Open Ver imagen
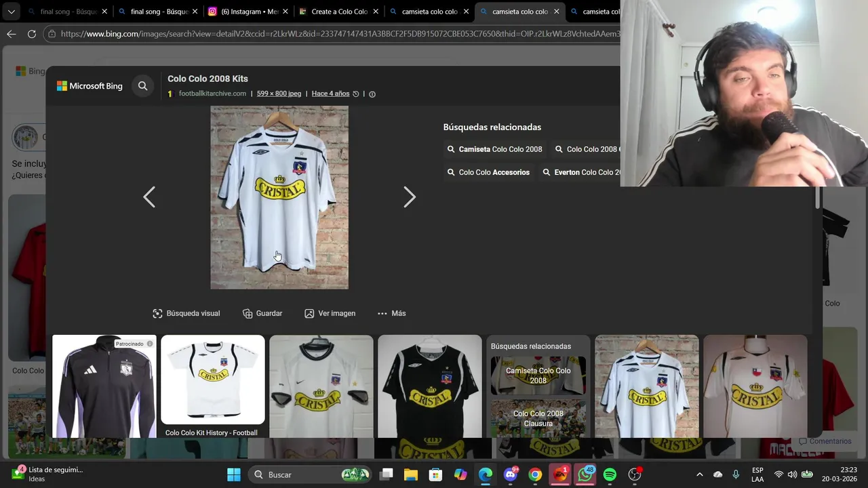Image resolution: width=868 pixels, height=488 pixels. (330, 313)
